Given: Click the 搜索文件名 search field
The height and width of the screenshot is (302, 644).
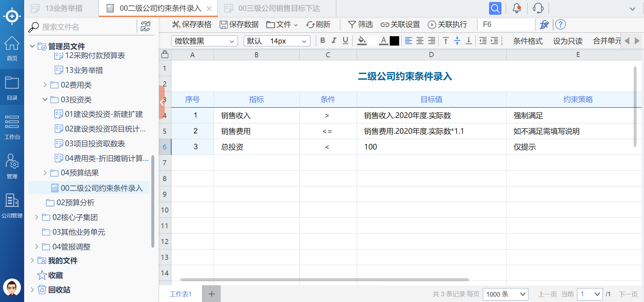Looking at the screenshot, I should pos(87,27).
